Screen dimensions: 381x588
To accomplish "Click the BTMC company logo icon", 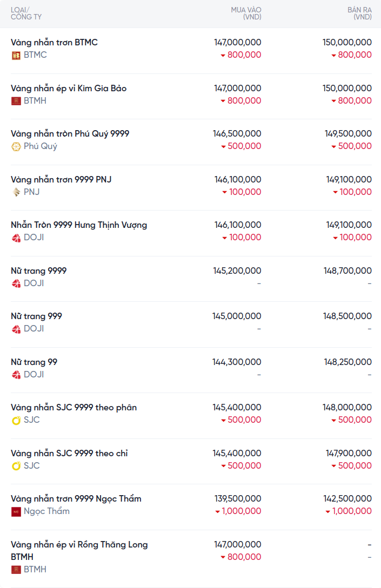I will pyautogui.click(x=16, y=55).
